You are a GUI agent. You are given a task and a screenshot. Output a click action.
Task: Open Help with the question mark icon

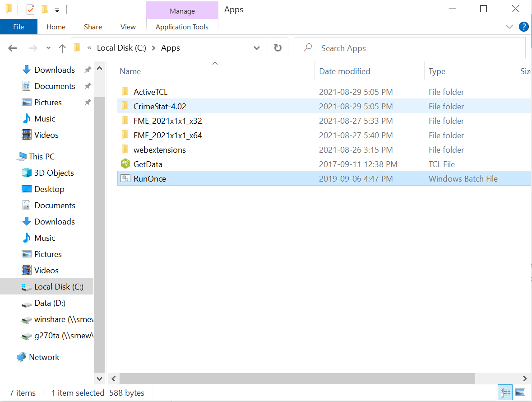(x=524, y=27)
